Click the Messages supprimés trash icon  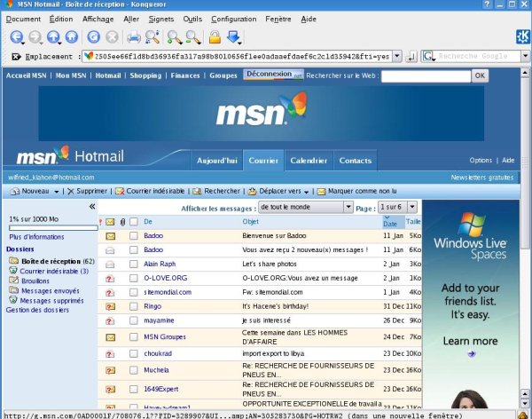pyautogui.click(x=13, y=300)
